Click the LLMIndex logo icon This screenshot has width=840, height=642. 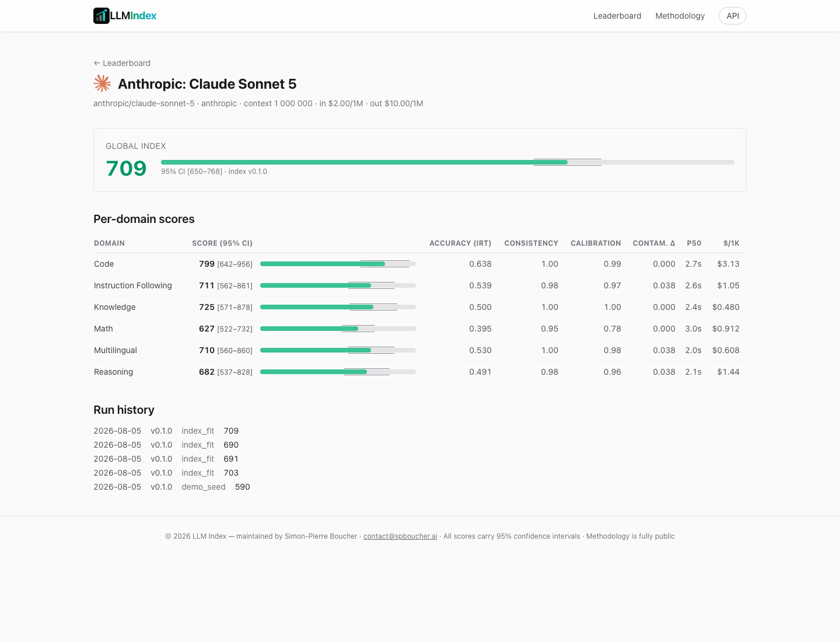(x=101, y=16)
